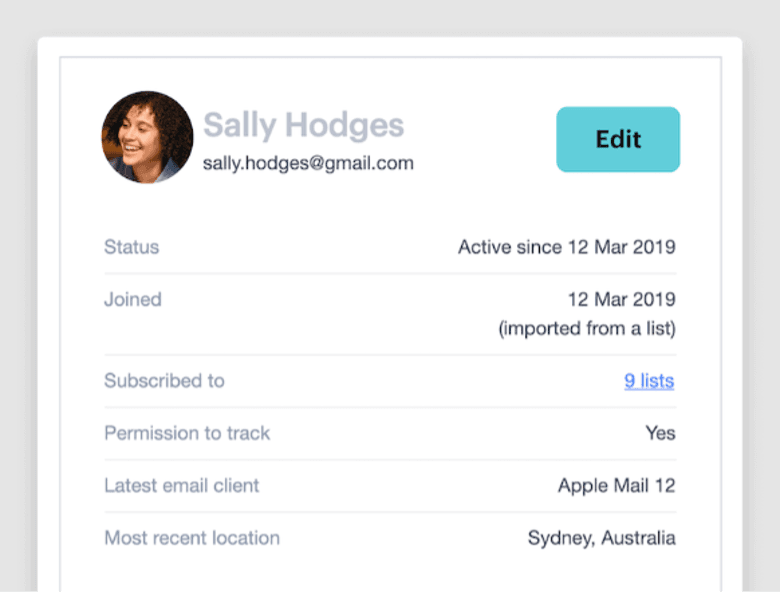Click the Permission to track label
The height and width of the screenshot is (593, 780).
(187, 433)
